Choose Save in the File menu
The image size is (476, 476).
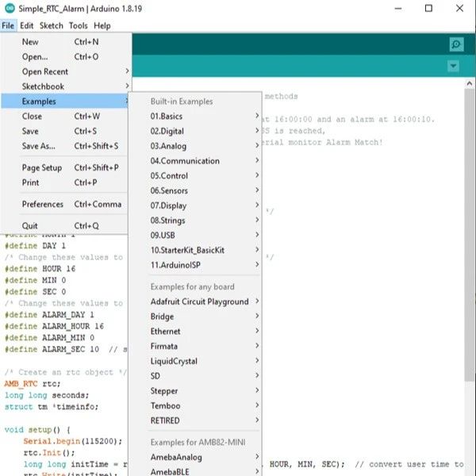coord(65,131)
